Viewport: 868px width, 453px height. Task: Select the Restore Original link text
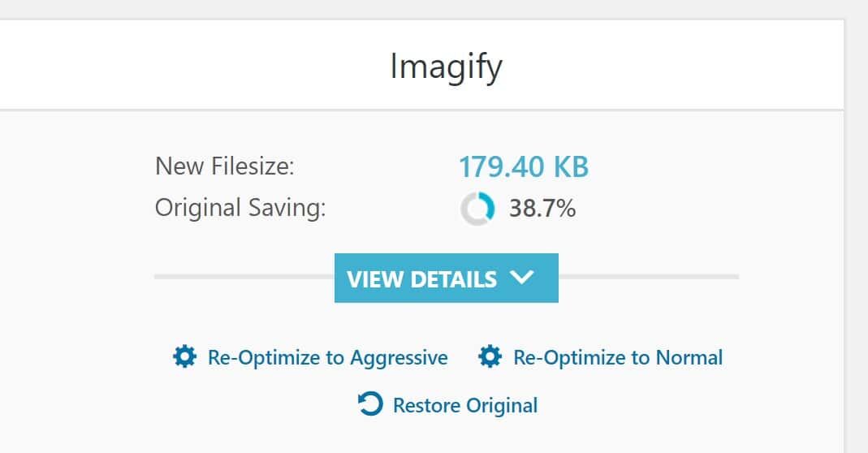point(464,405)
